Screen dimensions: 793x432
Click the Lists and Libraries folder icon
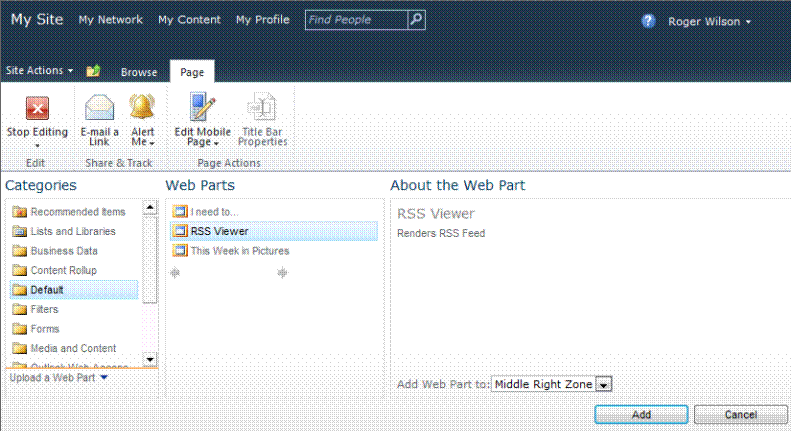pyautogui.click(x=20, y=231)
